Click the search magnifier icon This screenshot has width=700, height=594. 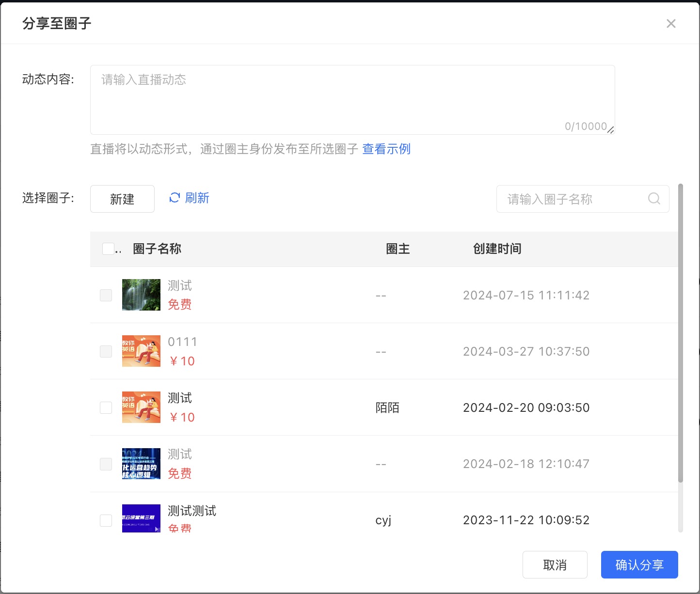(654, 199)
